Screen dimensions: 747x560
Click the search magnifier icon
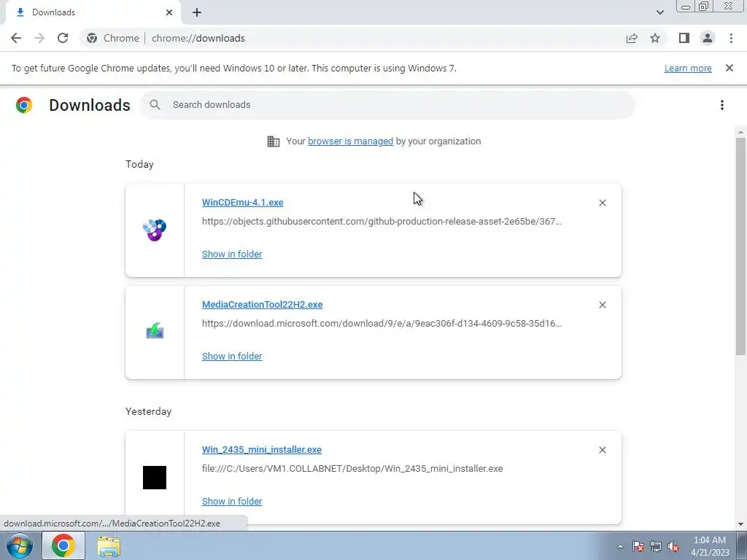155,105
